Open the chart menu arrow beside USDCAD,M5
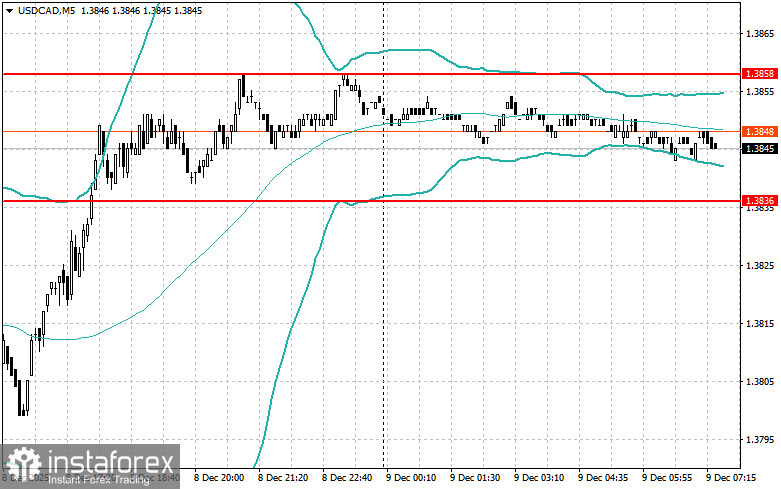The height and width of the screenshot is (489, 781). 9,11
